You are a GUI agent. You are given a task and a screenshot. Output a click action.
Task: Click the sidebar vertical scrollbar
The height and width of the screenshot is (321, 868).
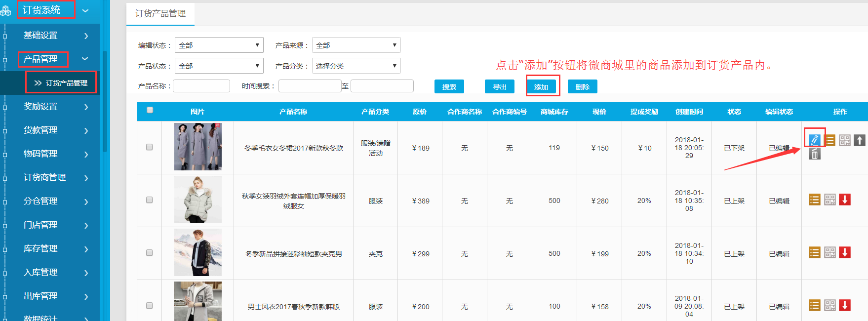pyautogui.click(x=105, y=101)
